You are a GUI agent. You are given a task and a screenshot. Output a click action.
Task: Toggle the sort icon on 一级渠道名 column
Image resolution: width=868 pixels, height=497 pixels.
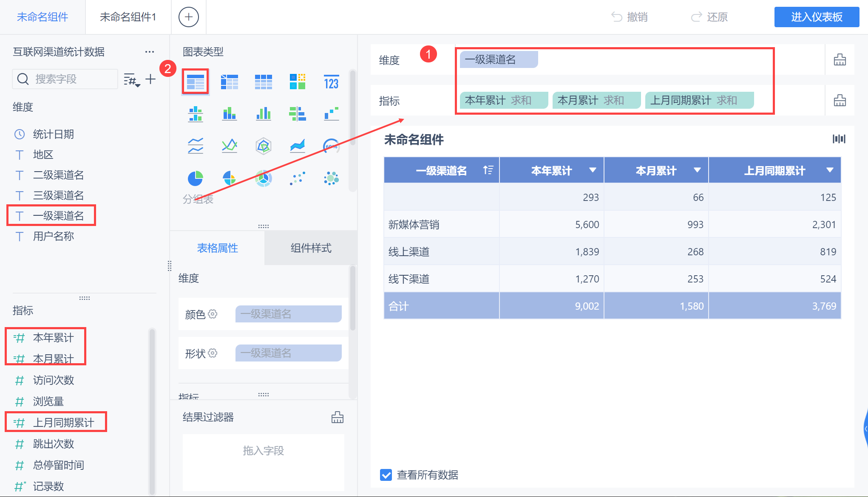click(488, 170)
